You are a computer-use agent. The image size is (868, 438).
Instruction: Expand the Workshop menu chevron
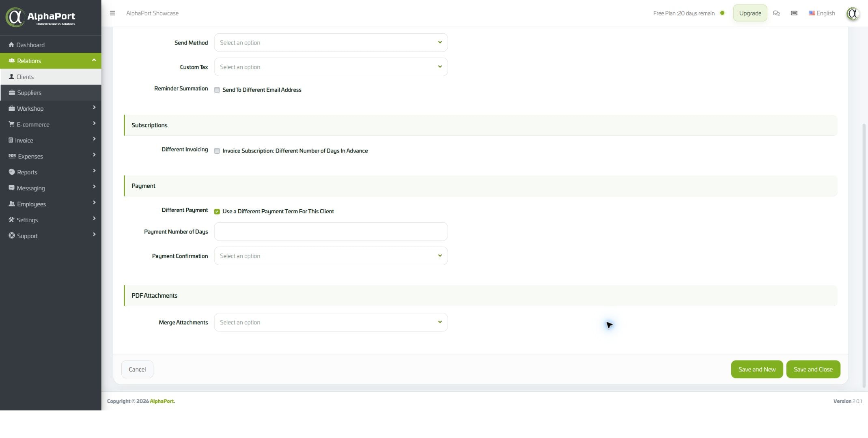94,107
